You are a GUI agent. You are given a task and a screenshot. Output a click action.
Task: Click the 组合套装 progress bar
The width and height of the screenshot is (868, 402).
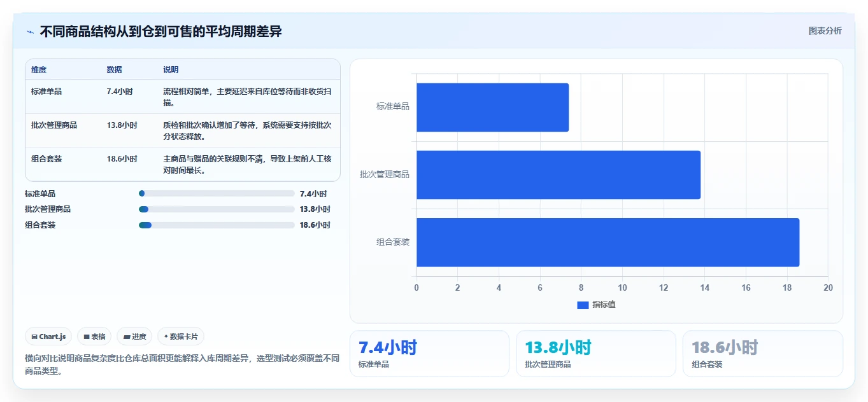click(x=217, y=225)
